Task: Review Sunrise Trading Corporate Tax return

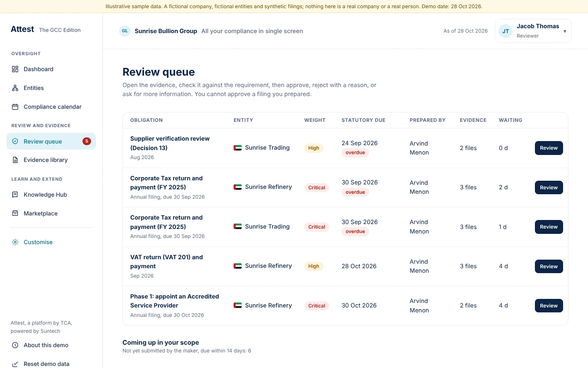Action: click(549, 227)
